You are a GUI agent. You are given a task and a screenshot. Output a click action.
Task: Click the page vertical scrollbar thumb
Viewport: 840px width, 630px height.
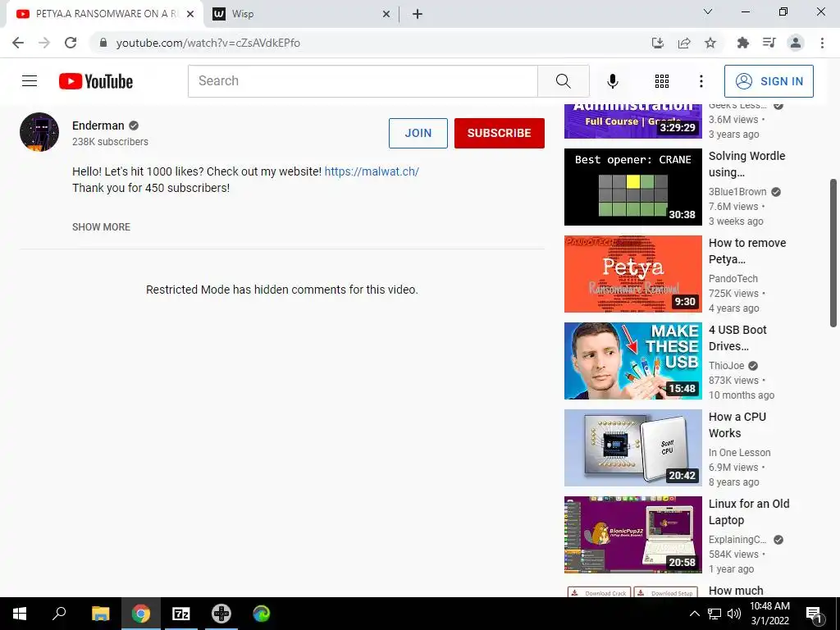tap(833, 253)
